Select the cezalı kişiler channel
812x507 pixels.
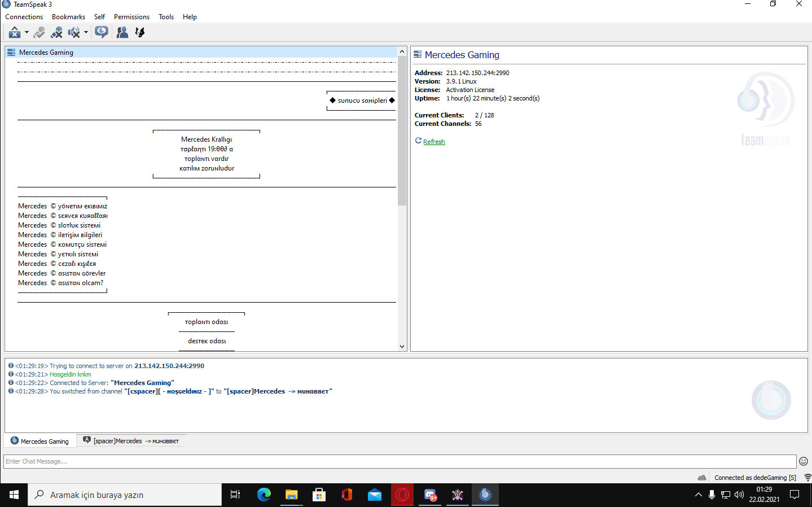(57, 264)
